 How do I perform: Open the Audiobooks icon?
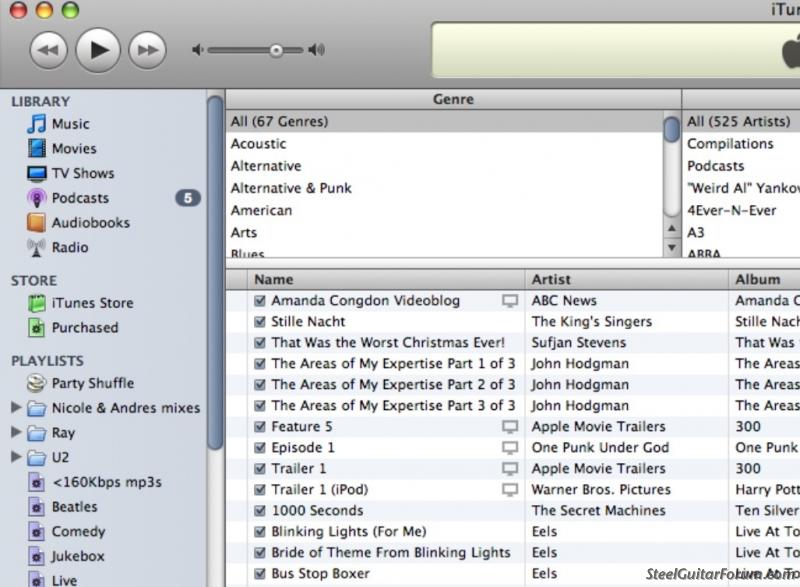point(36,222)
